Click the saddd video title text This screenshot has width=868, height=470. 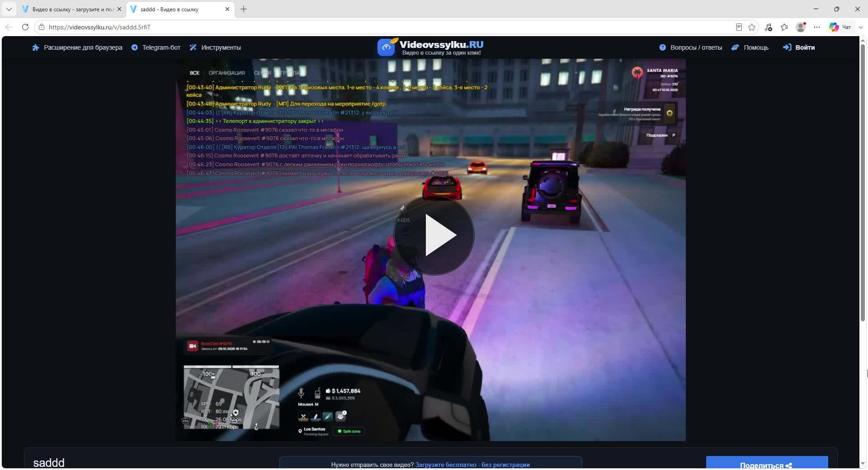point(49,463)
